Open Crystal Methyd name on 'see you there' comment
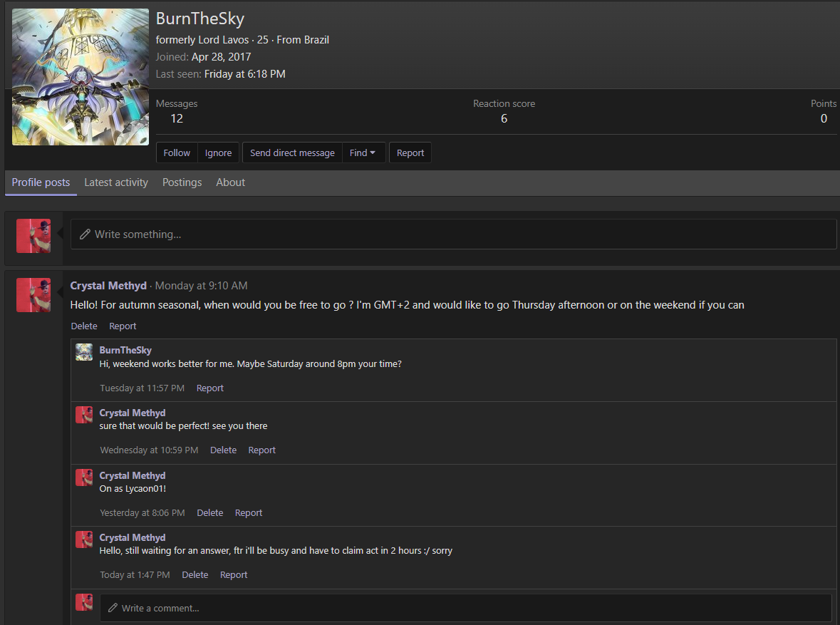The image size is (840, 625). (x=133, y=413)
